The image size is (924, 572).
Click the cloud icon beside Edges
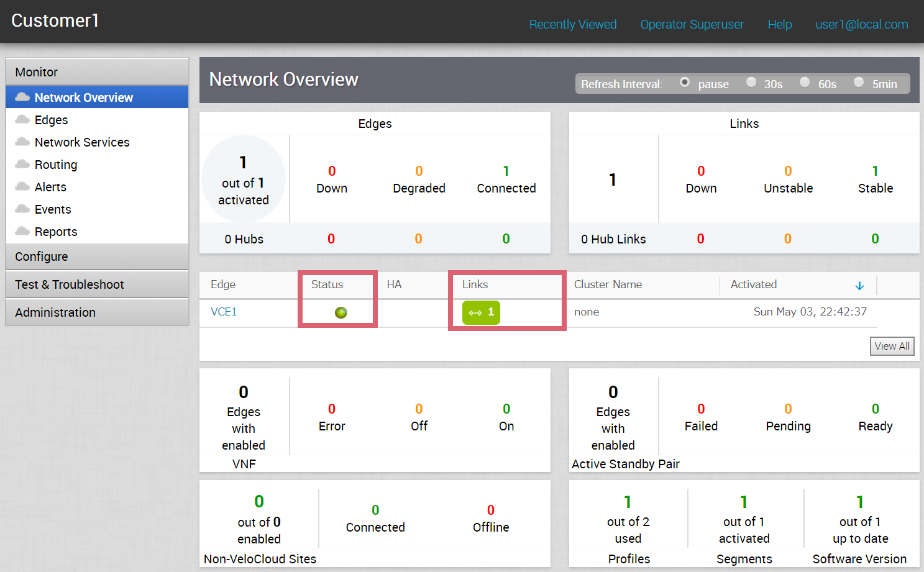point(23,119)
